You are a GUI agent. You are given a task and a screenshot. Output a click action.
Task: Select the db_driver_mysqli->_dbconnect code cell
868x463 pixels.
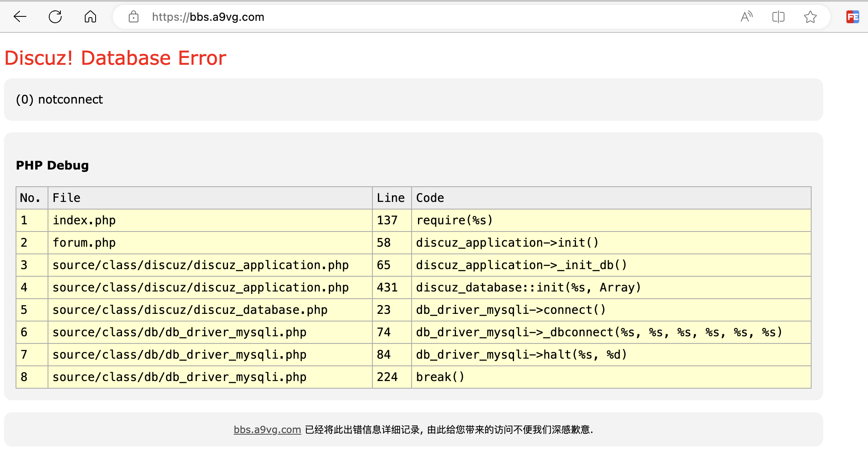[611, 332]
